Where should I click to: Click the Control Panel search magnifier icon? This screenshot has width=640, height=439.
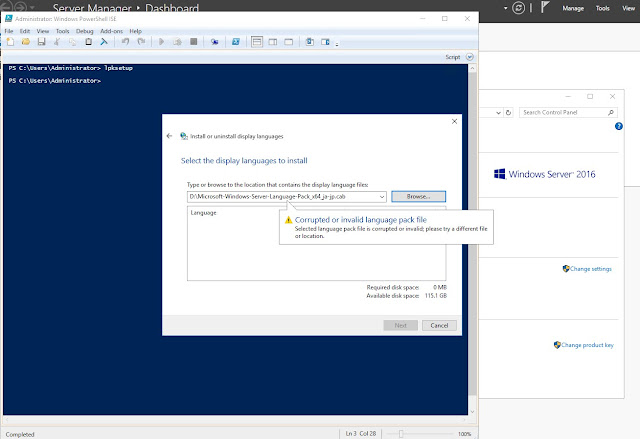click(x=611, y=112)
